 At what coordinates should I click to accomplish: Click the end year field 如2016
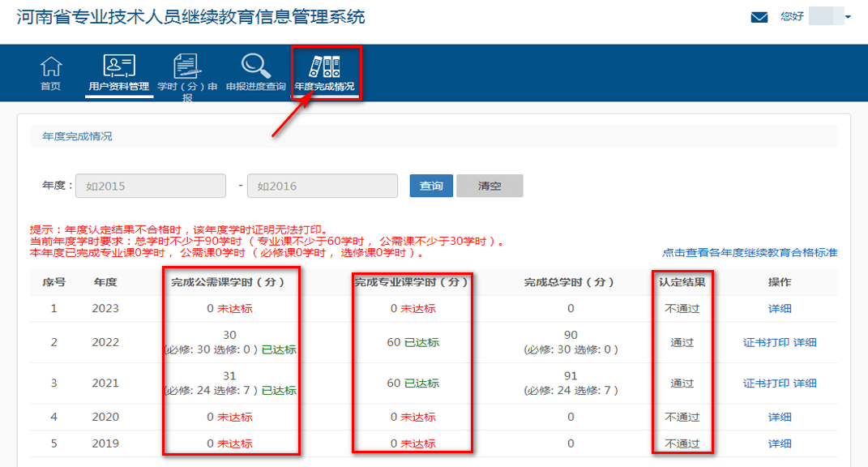point(323,186)
